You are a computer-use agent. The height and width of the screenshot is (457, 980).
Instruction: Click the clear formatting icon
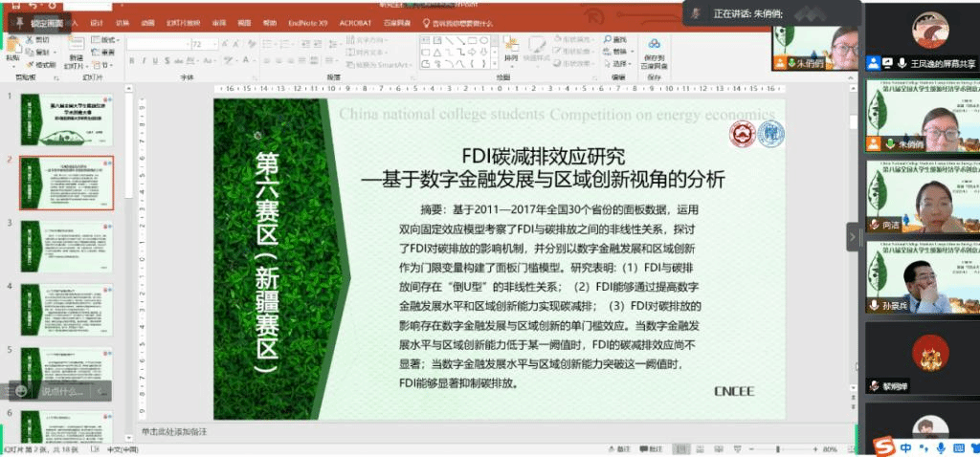click(251, 44)
